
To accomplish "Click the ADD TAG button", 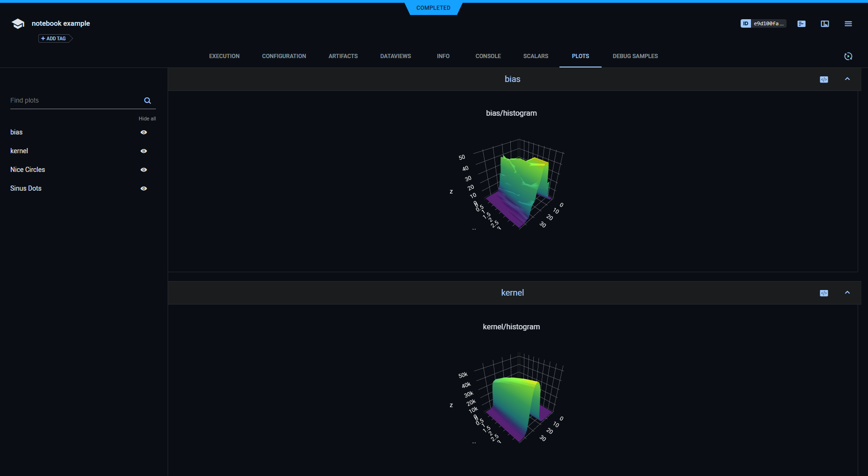I will 54,38.
